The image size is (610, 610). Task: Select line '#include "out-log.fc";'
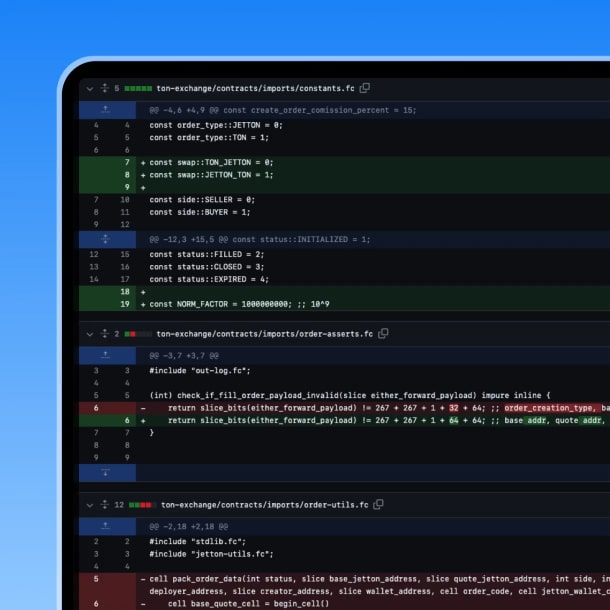pyautogui.click(x=200, y=371)
